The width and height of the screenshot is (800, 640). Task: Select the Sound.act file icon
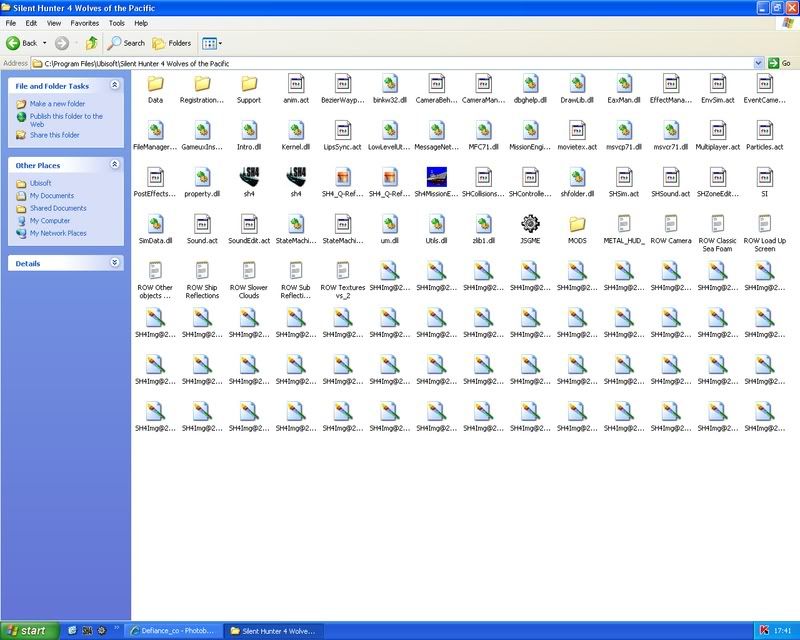202,224
